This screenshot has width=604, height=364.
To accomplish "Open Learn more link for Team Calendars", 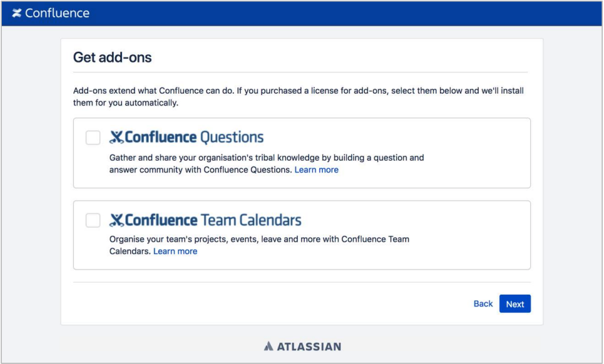I will coord(175,251).
